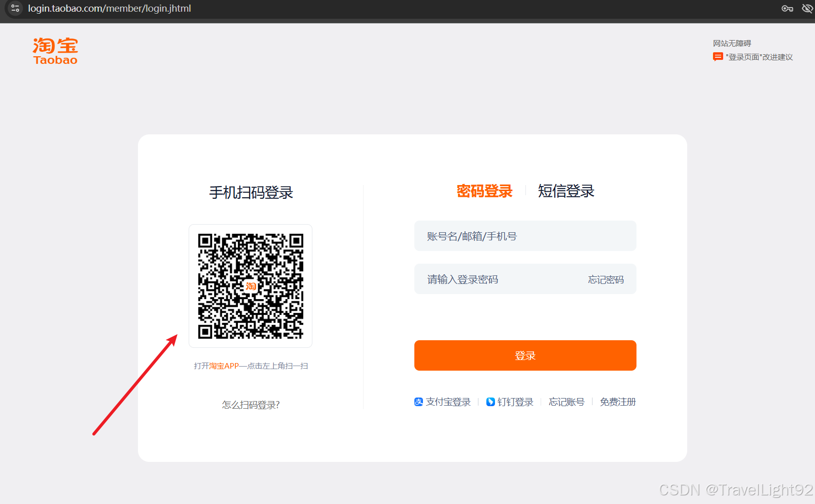This screenshot has width=815, height=504.
Task: Click the orange 登录 button
Action: click(525, 355)
